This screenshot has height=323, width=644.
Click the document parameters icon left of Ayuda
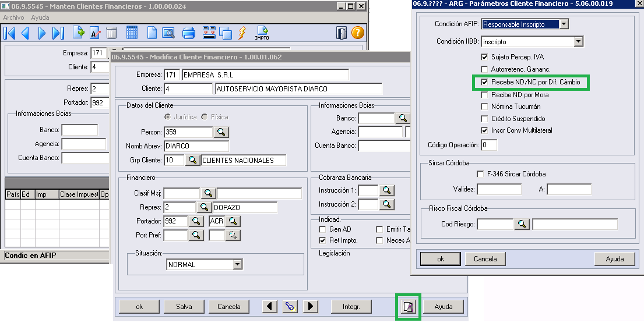408,307
